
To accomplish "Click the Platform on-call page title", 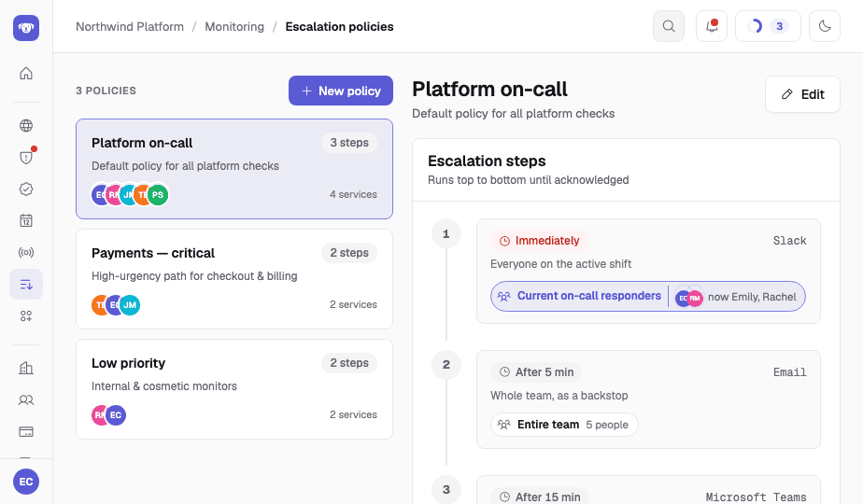I will [489, 90].
